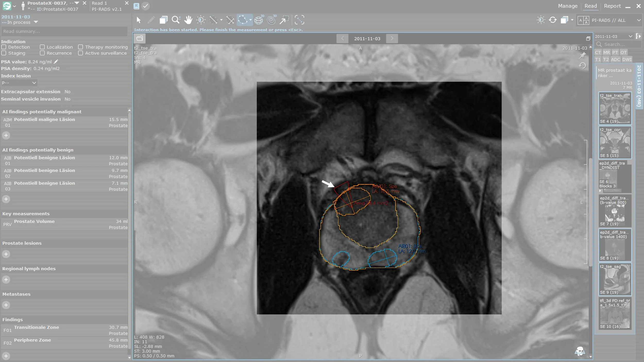The height and width of the screenshot is (362, 644).
Task: Open the t2_tse_sag series thumbnail
Action: [x=615, y=279]
